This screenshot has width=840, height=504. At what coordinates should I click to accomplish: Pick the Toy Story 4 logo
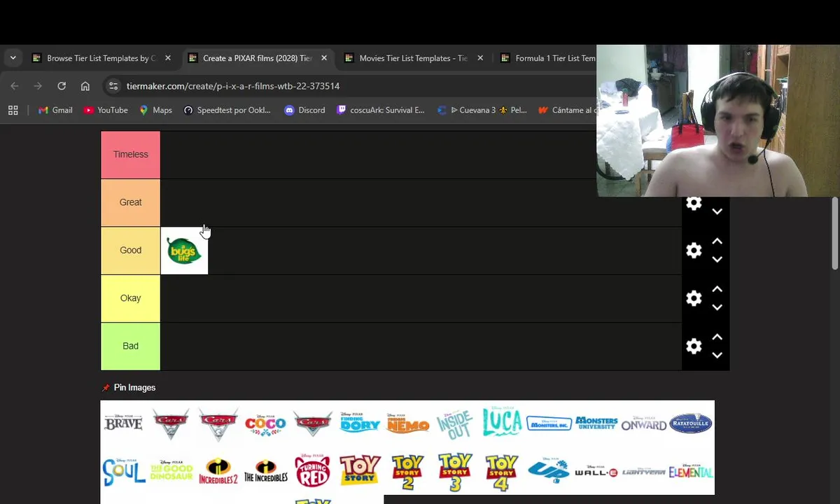(x=502, y=472)
